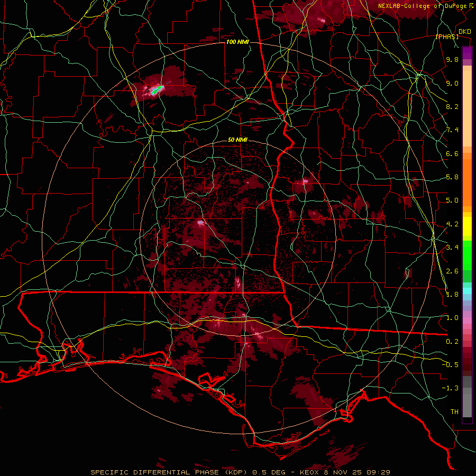Click the "50 NMI" range ring label
This screenshot has width=476, height=476.
[237, 140]
